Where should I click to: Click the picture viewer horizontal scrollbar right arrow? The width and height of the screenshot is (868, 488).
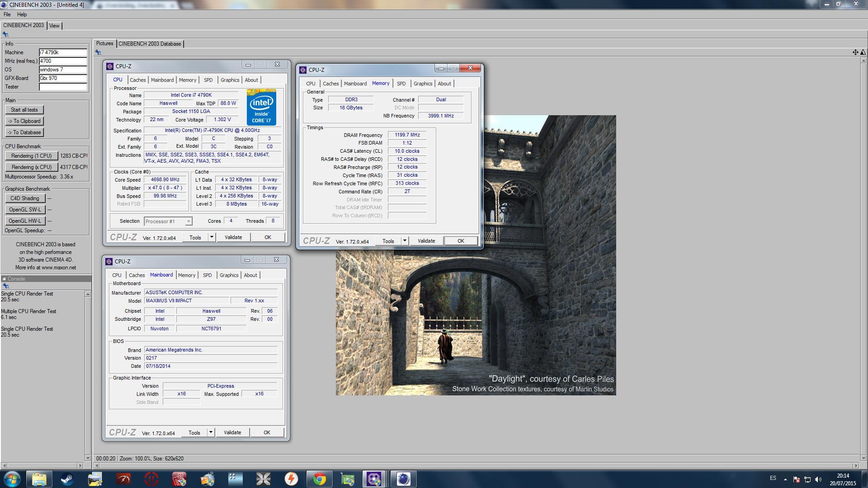[x=855, y=465]
